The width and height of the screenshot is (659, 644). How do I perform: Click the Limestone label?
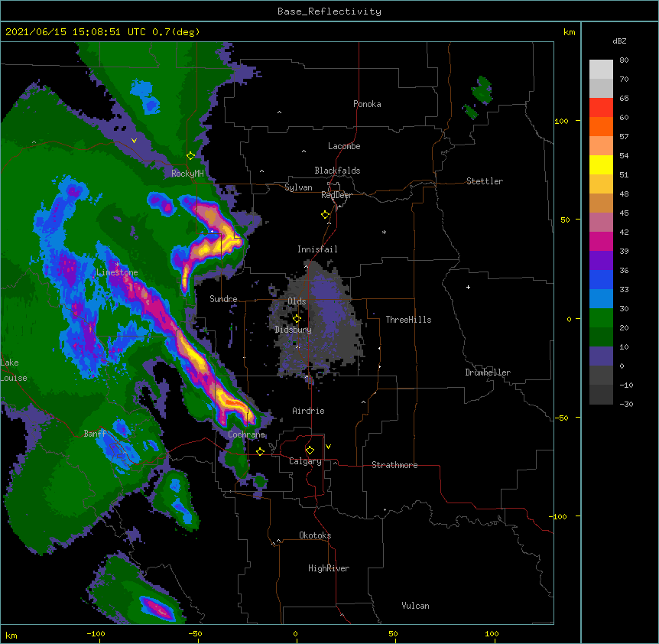coord(117,272)
